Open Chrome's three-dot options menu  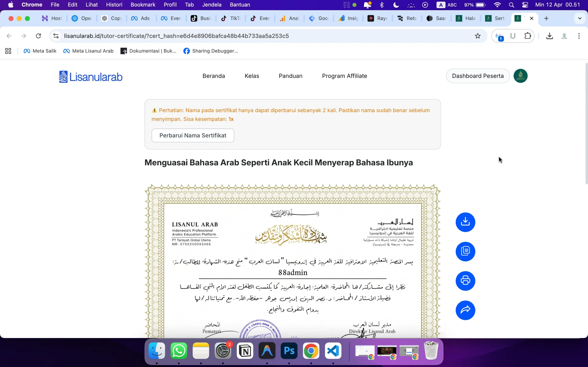click(x=579, y=36)
